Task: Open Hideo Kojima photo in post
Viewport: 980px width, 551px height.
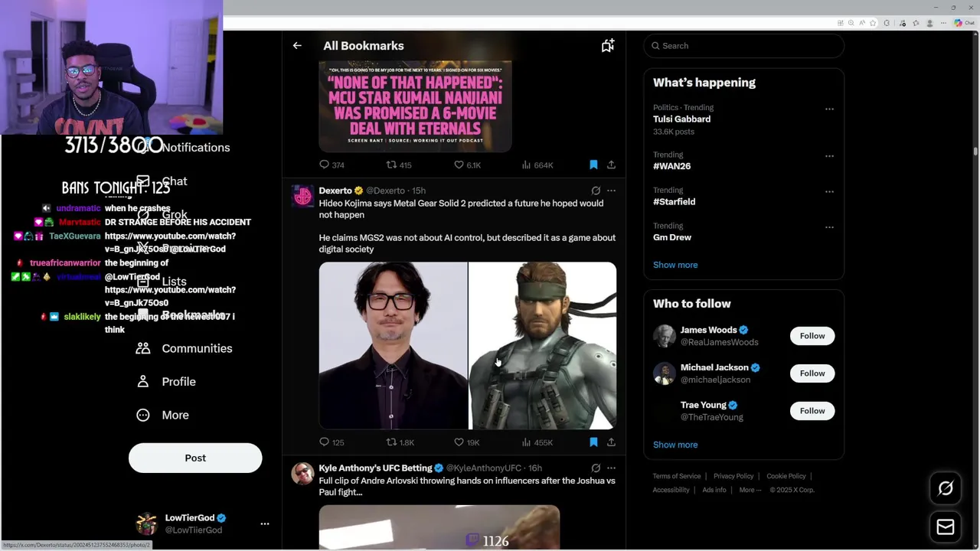Action: click(393, 346)
